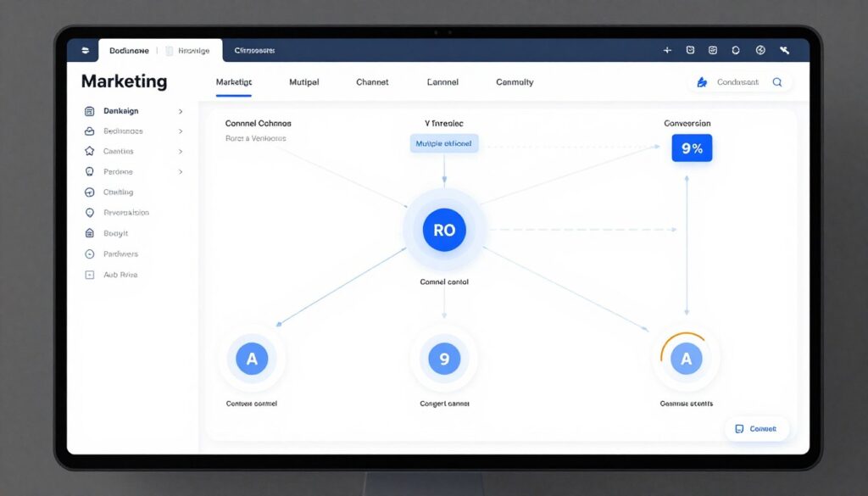The width and height of the screenshot is (868, 496).
Task: Click the pin icon beside Brvoraision
Action: [89, 213]
